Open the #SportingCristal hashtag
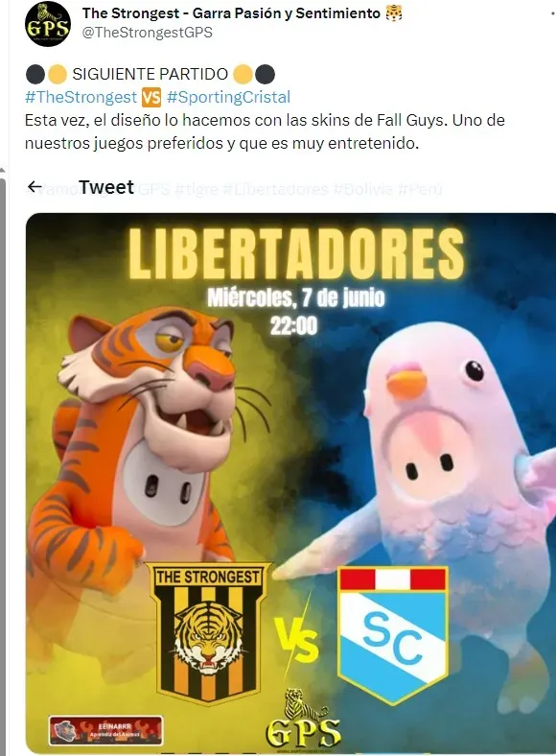 click(228, 97)
